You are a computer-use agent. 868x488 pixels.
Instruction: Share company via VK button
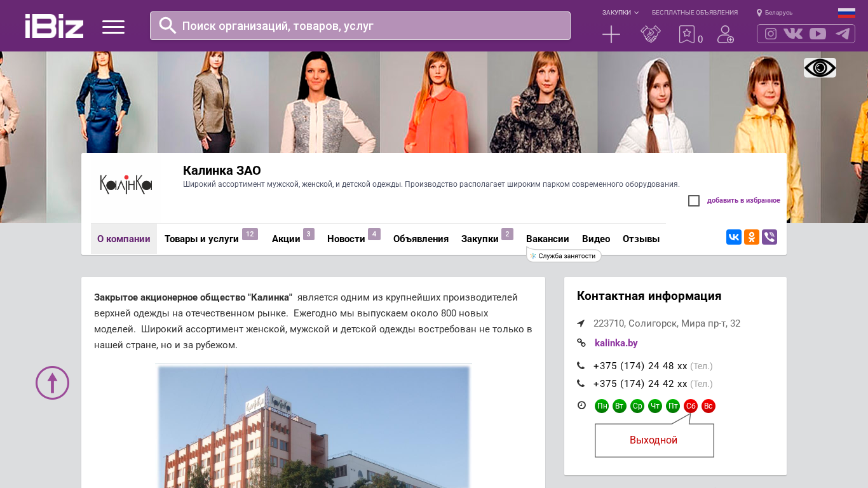pyautogui.click(x=734, y=237)
